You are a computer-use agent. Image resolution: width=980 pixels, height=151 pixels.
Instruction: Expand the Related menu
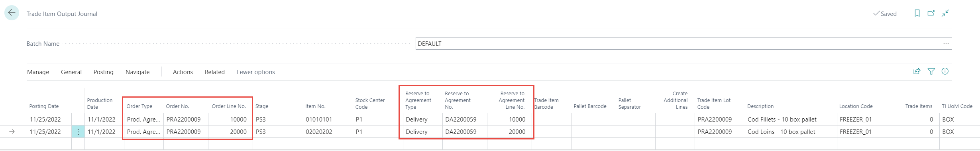pyautogui.click(x=215, y=72)
